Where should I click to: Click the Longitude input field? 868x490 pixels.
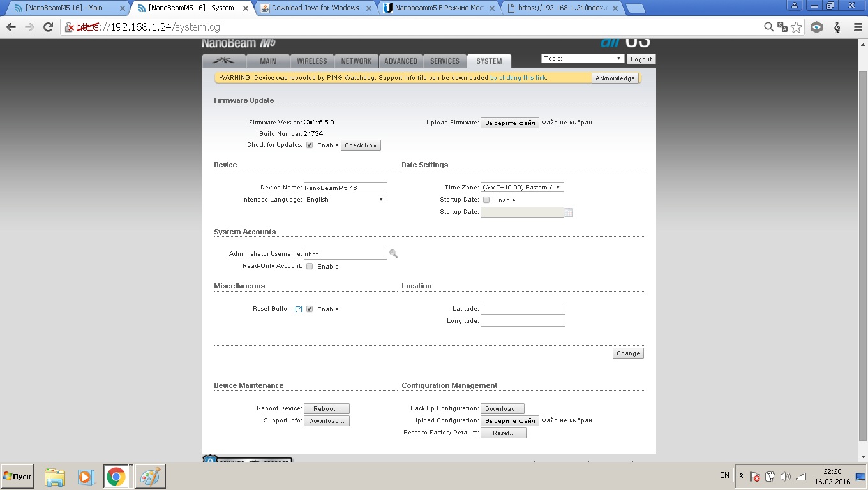[x=523, y=321]
